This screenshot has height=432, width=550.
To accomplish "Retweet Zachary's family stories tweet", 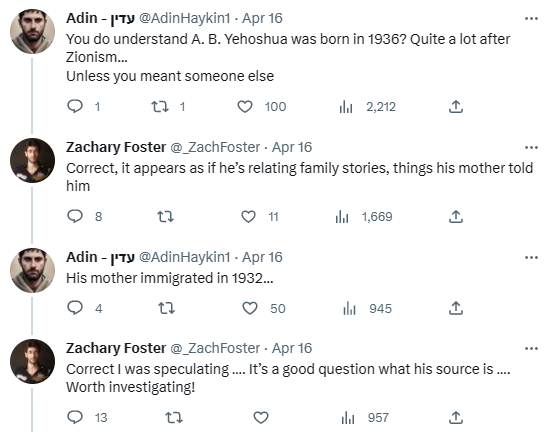I will pos(165,216).
